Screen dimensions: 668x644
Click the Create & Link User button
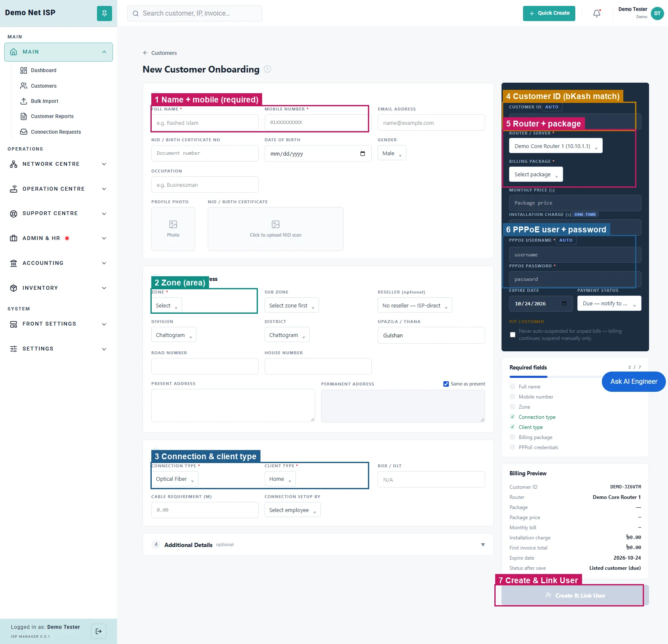[x=575, y=595]
